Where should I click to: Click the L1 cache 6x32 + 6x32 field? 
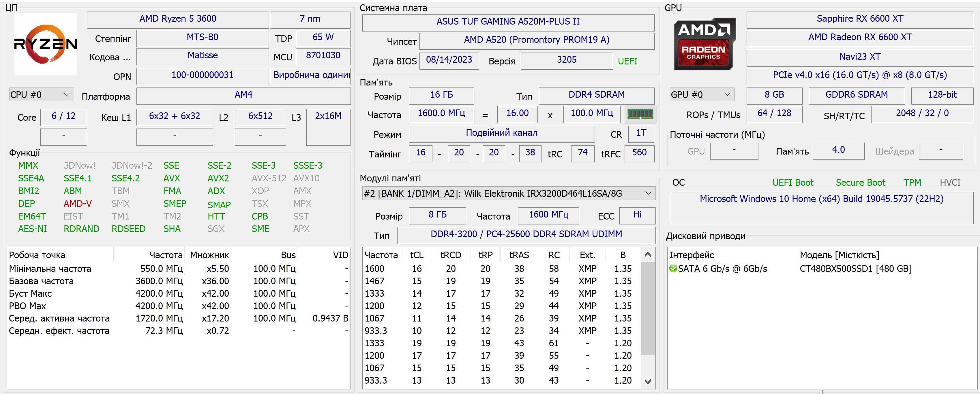pos(175,117)
